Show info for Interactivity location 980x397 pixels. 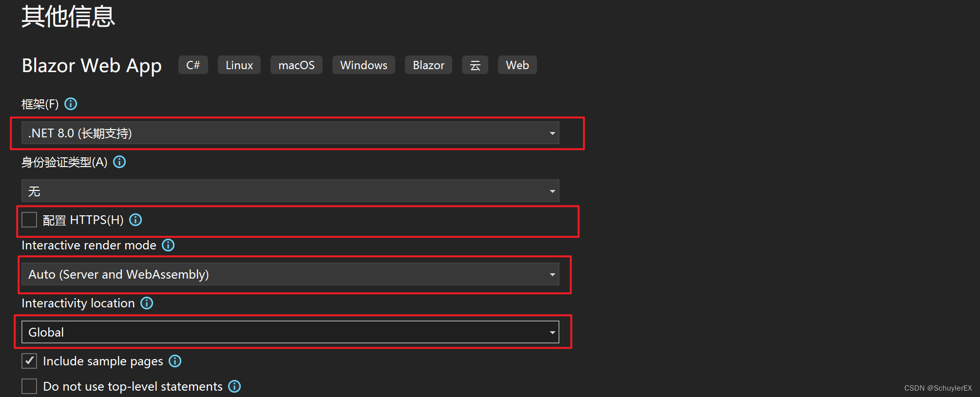click(x=147, y=303)
